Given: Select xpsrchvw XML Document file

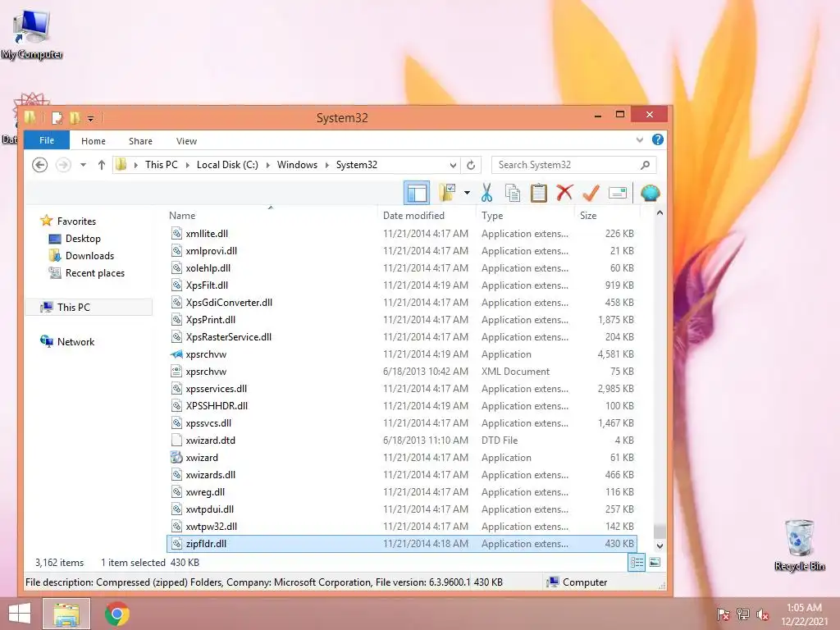Looking at the screenshot, I should 402,372.
